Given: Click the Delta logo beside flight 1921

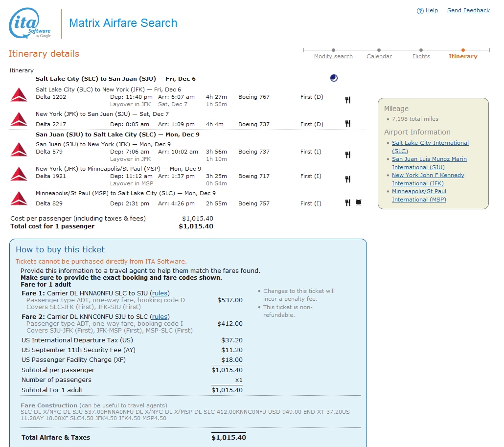Looking at the screenshot, I should point(18,175).
